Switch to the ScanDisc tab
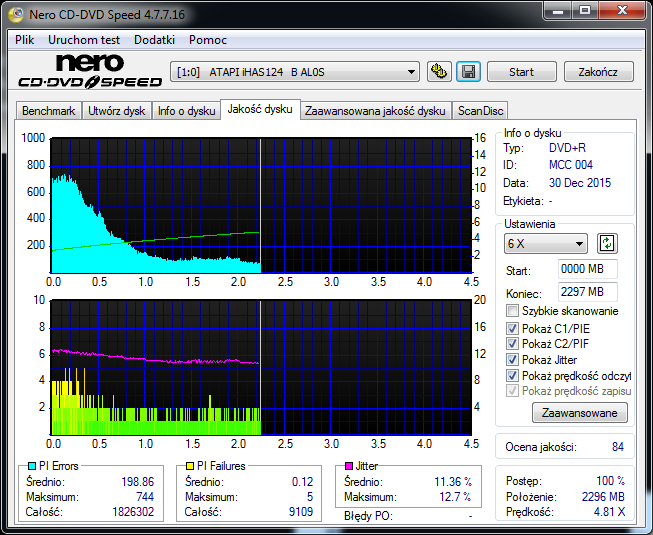This screenshot has width=653, height=535. pos(480,111)
